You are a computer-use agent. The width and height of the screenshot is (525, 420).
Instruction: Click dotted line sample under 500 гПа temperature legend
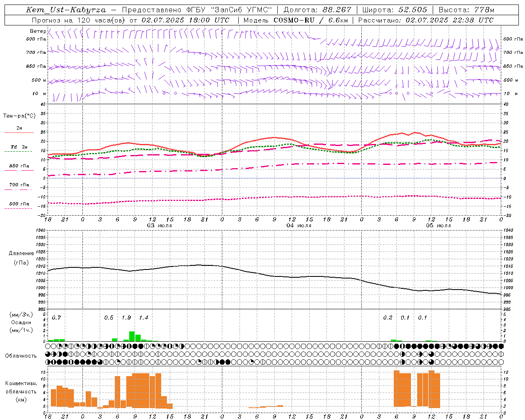pos(18,208)
